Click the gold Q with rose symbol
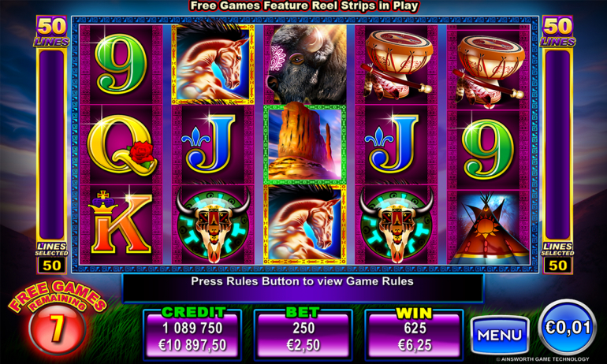607x364 pixels. [121, 145]
